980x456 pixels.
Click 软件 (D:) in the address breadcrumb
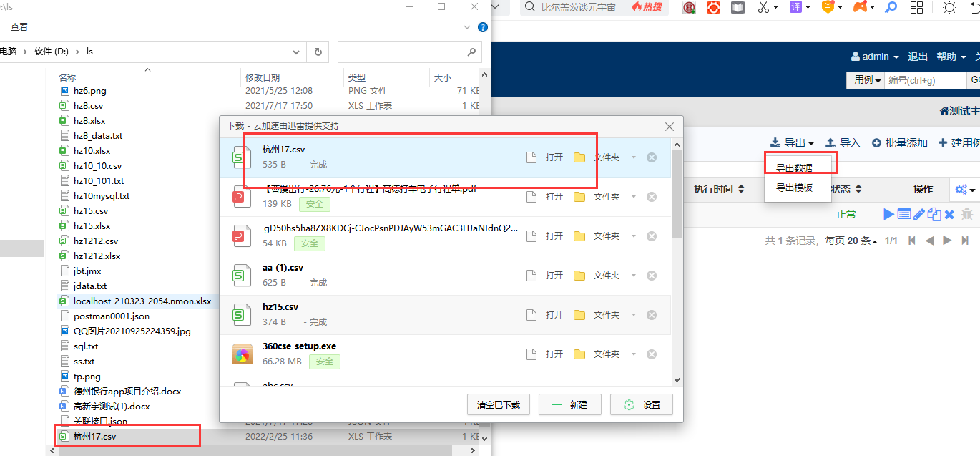pos(52,52)
